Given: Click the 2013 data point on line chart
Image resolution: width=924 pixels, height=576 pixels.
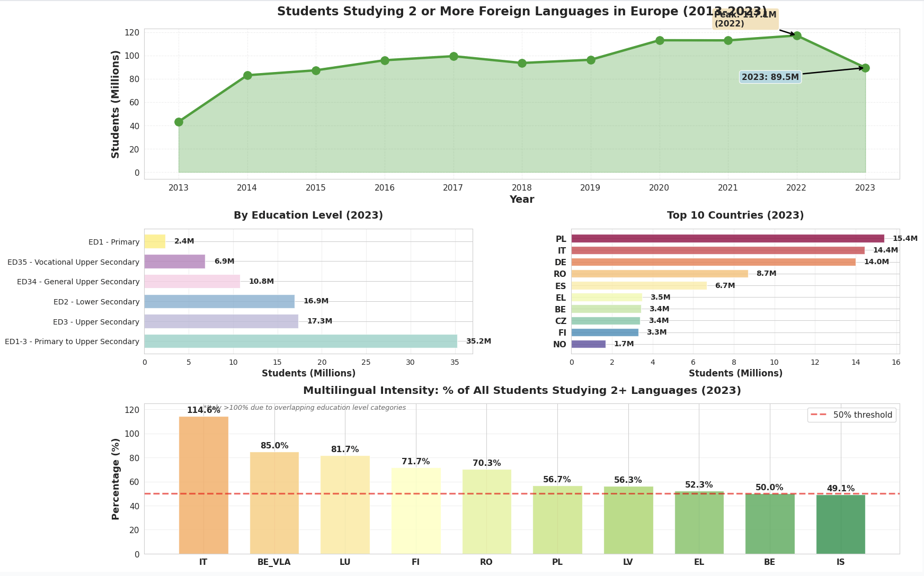Looking at the screenshot, I should [x=179, y=122].
